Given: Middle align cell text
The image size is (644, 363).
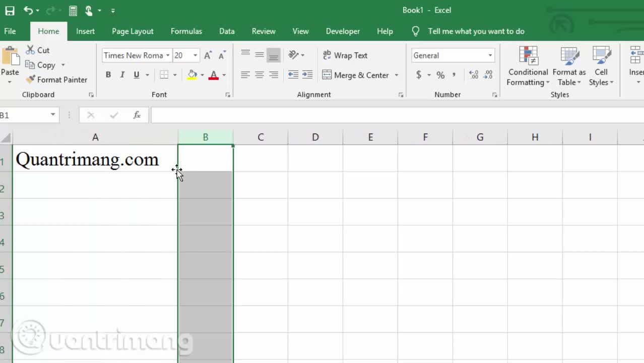Looking at the screenshot, I should click(x=260, y=55).
